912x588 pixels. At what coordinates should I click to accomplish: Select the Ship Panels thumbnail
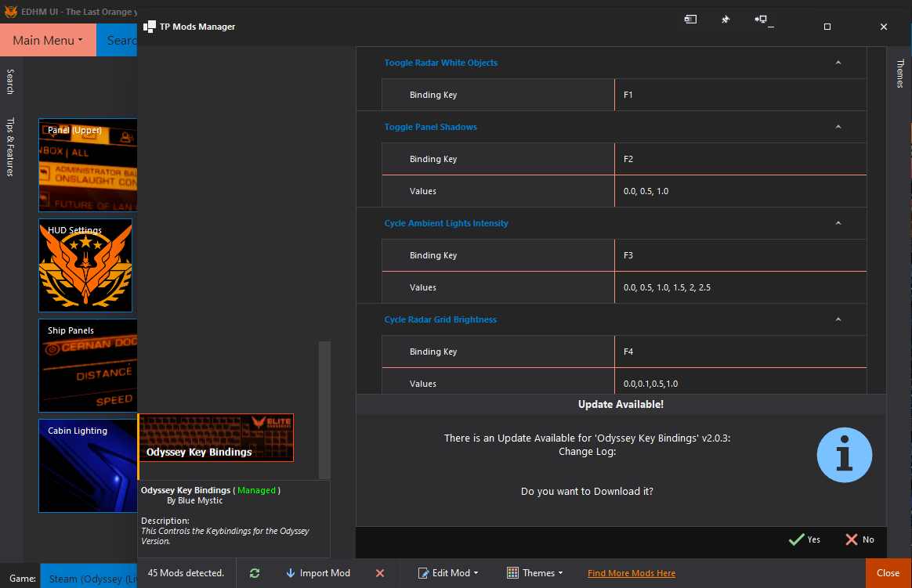(88, 366)
